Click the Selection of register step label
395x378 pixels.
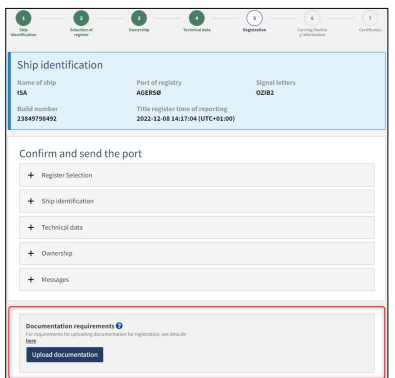[81, 32]
